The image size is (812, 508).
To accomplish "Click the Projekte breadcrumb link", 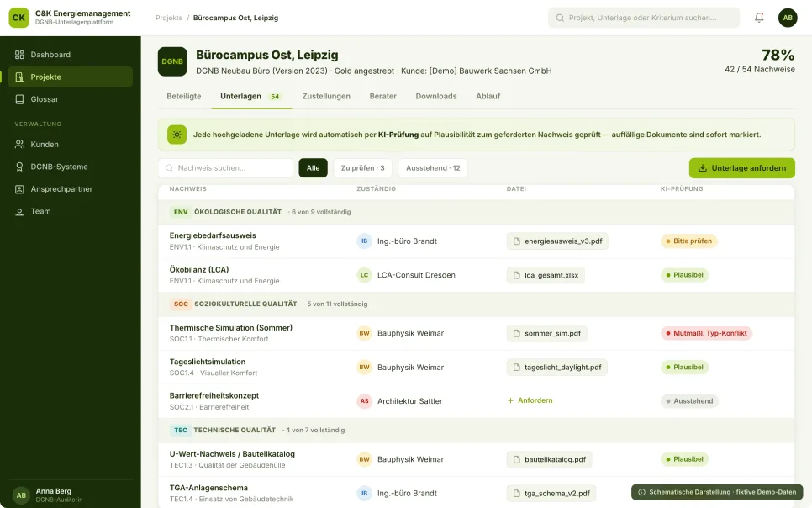I will point(169,18).
